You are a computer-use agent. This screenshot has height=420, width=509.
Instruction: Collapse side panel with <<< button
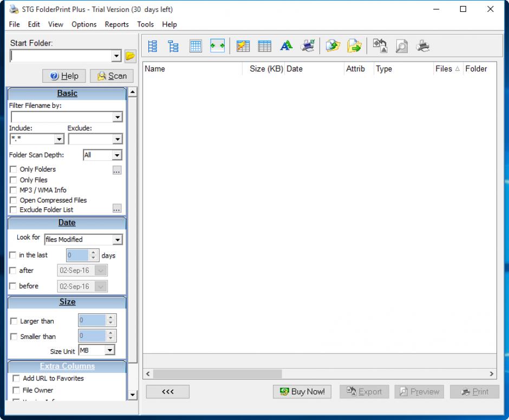click(167, 392)
